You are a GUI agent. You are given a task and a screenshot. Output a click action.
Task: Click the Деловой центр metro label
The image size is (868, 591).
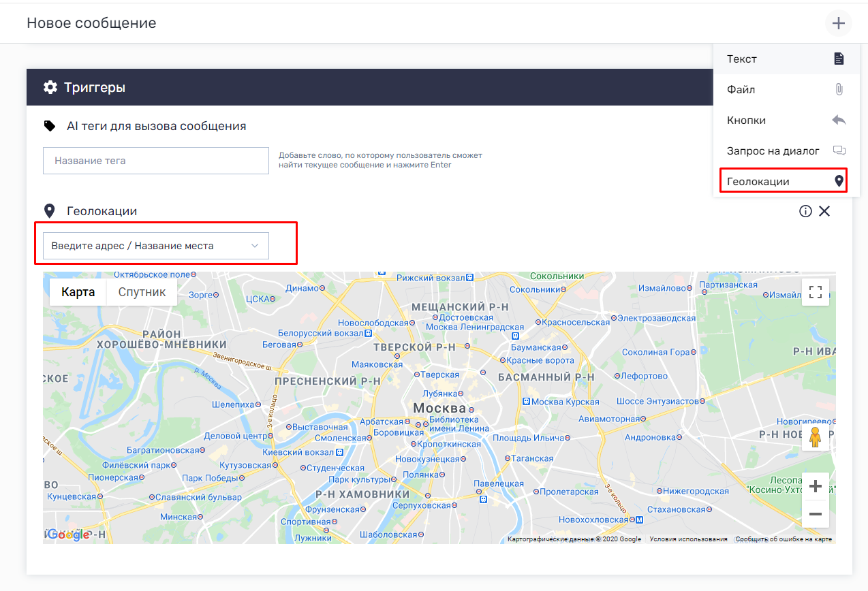[x=234, y=436]
